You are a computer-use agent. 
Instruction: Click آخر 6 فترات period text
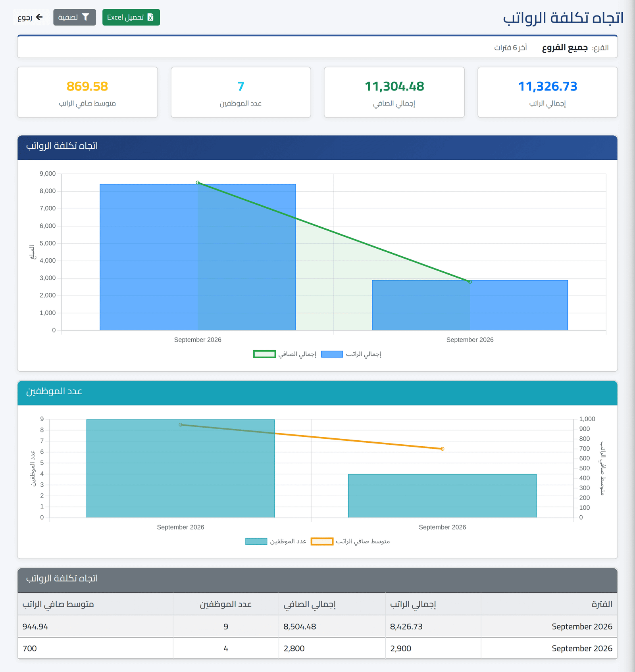coord(510,48)
